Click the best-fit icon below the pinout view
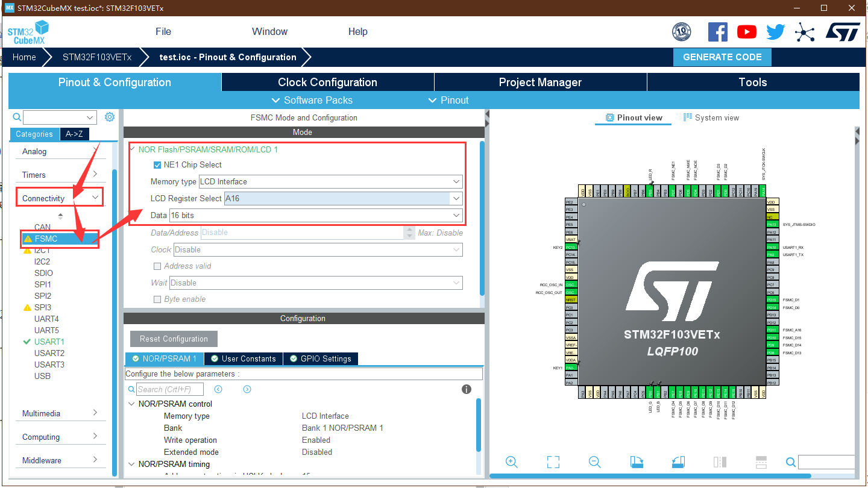 pos(553,461)
